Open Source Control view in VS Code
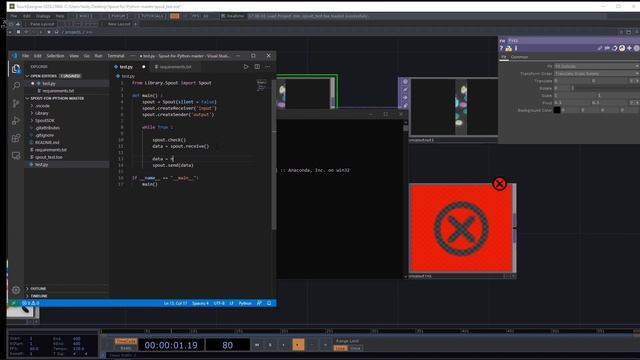Viewport: 640px width, 360px height. coord(16,103)
